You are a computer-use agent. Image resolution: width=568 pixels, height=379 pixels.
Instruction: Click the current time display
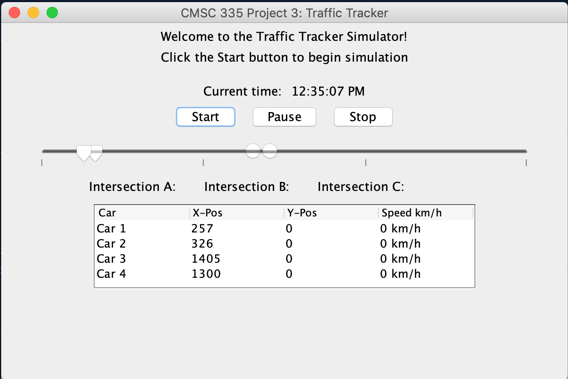328,91
